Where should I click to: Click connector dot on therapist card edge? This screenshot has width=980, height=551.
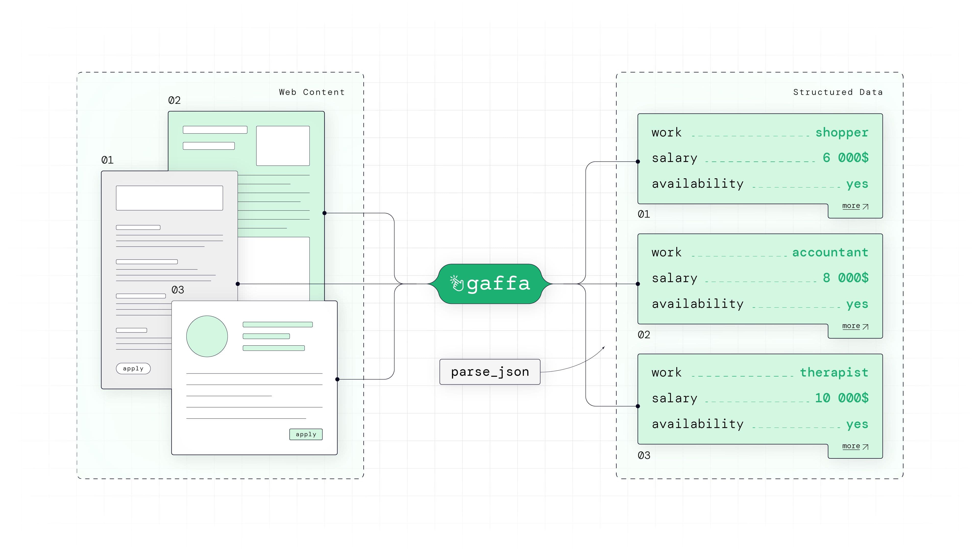pyautogui.click(x=638, y=407)
